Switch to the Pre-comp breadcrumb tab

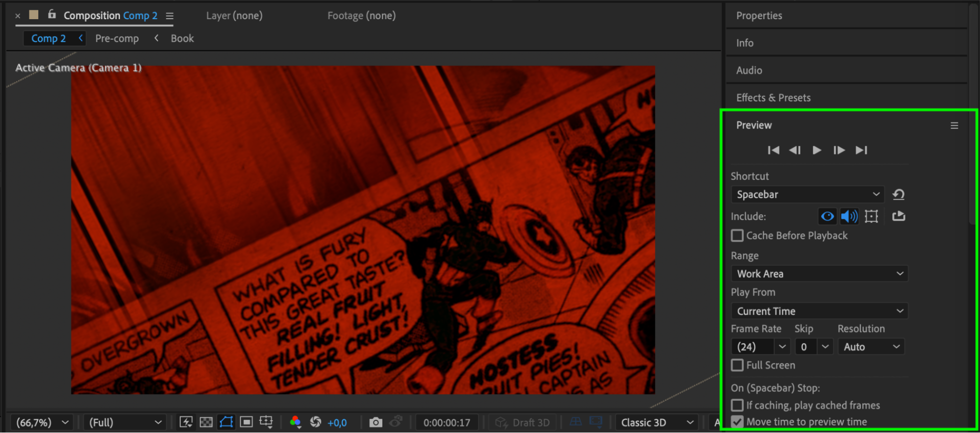point(117,39)
